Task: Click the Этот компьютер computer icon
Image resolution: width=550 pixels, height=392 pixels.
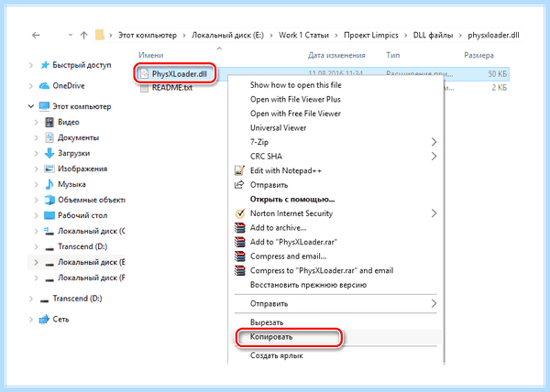Action: [44, 106]
